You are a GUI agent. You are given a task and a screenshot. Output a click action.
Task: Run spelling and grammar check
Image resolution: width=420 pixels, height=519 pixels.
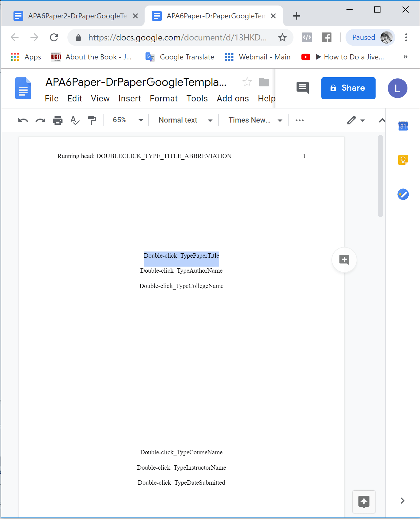coord(75,120)
